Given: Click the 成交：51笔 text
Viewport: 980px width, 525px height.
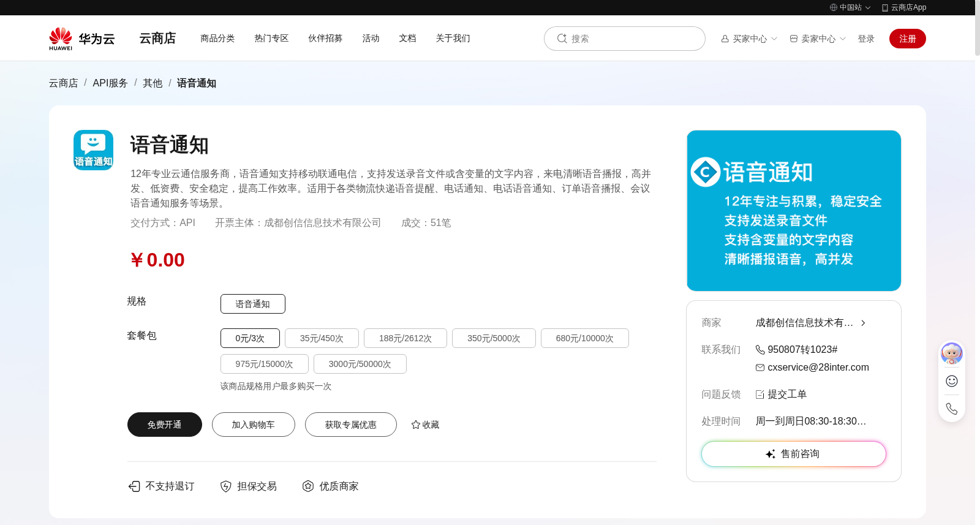Looking at the screenshot, I should point(426,223).
